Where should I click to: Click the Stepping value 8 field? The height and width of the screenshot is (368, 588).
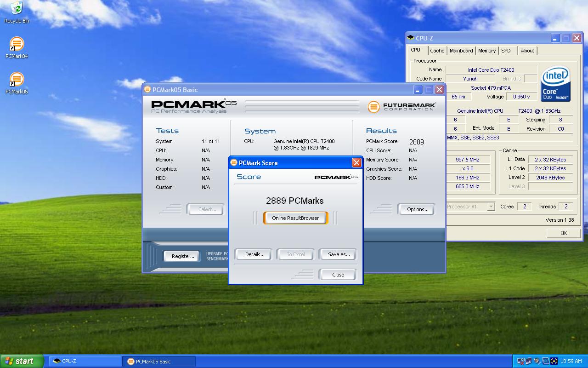tap(560, 120)
